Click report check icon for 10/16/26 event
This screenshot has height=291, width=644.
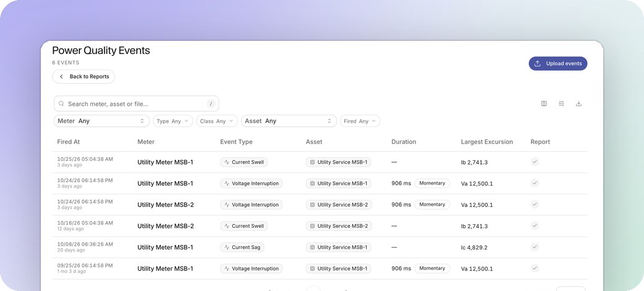[x=534, y=225]
